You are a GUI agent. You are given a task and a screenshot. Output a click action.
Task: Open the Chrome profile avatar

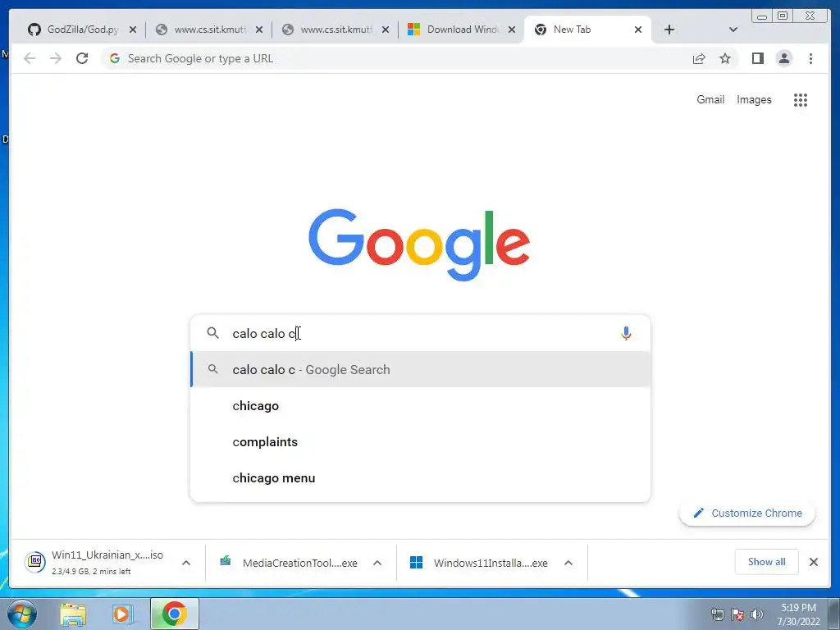[x=783, y=58]
